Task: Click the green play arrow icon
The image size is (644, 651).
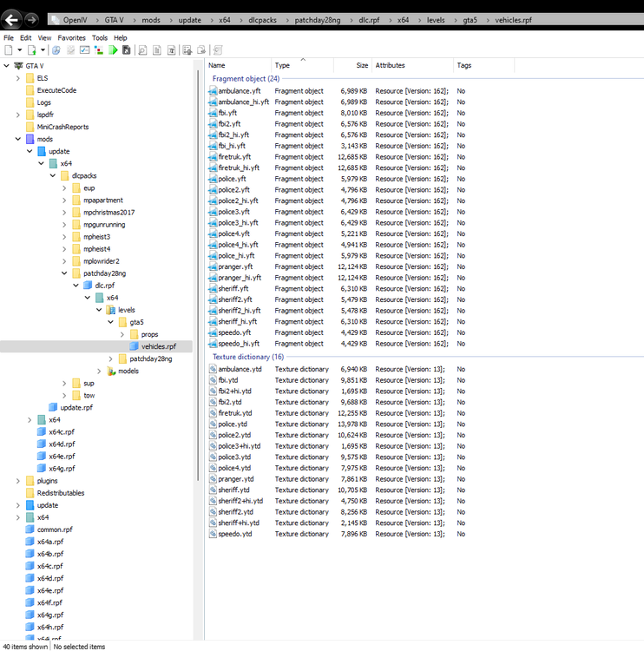Action: (113, 50)
